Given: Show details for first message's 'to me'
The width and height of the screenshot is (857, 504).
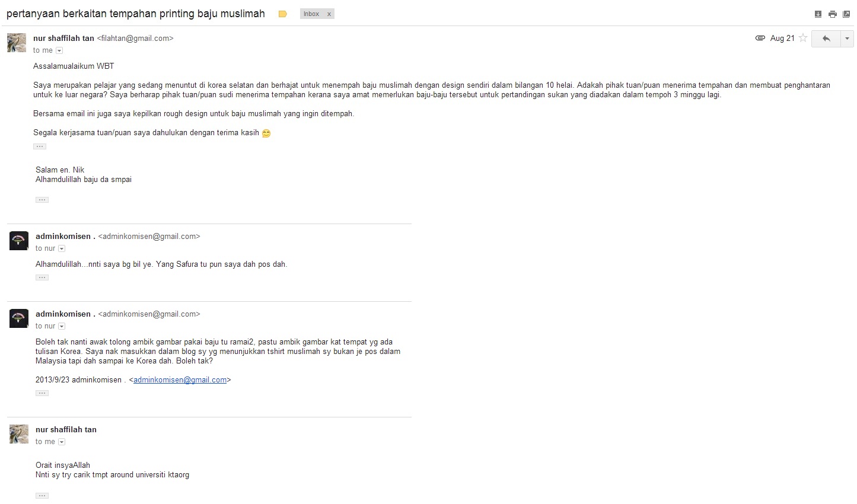Looking at the screenshot, I should pos(59,51).
